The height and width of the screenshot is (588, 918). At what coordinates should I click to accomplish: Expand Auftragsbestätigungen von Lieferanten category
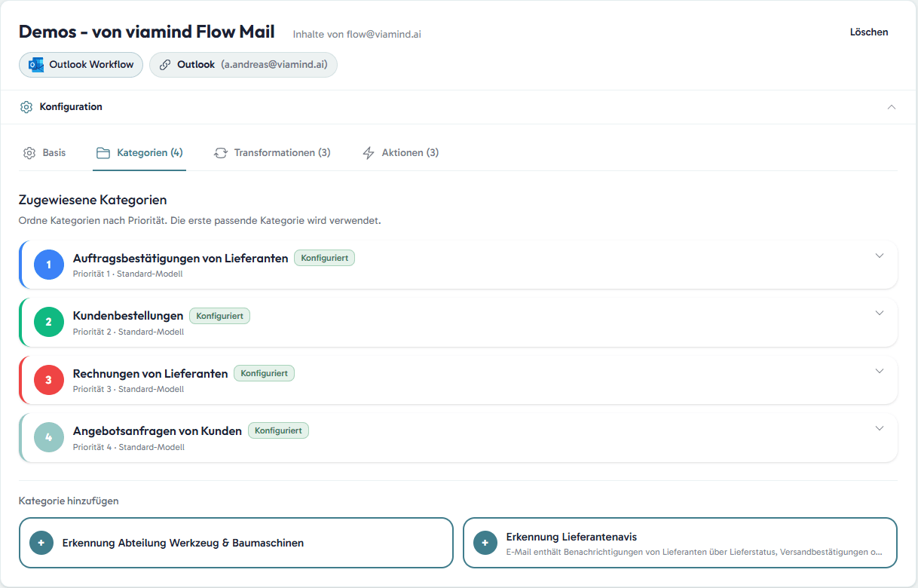879,256
